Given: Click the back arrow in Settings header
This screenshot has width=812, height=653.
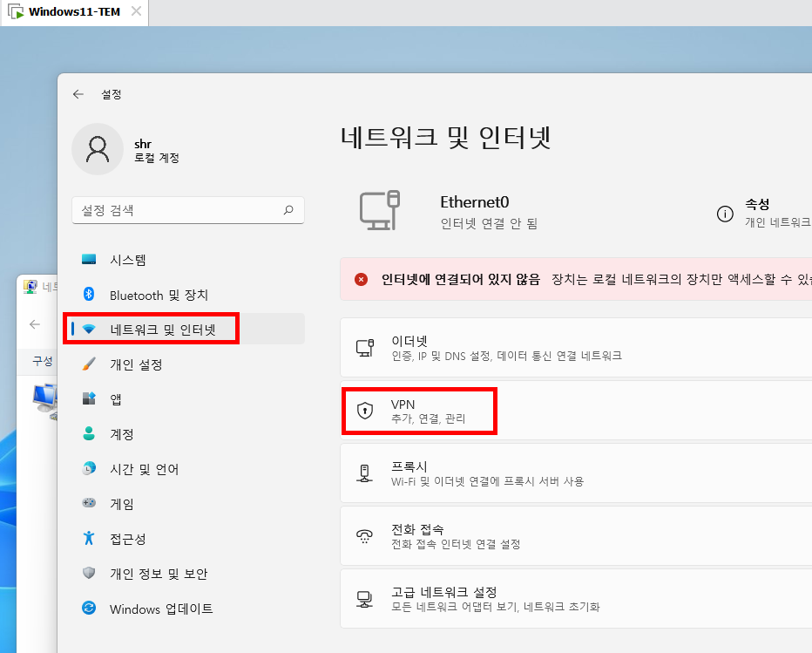Looking at the screenshot, I should [78, 94].
